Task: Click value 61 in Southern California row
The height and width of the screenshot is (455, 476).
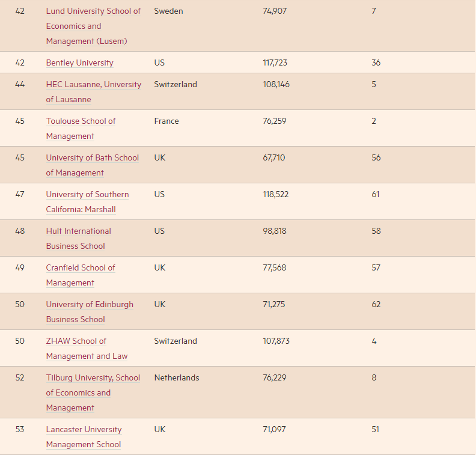Action: [x=376, y=195]
